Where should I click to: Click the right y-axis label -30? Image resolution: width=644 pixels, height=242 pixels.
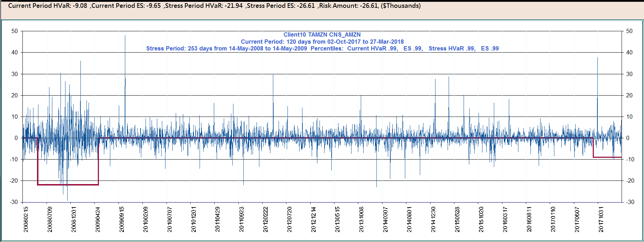pyautogui.click(x=630, y=202)
